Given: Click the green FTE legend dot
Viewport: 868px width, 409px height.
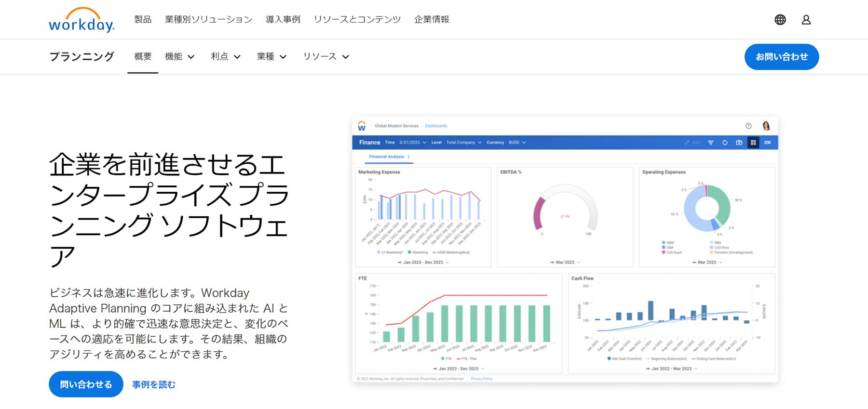Looking at the screenshot, I should coord(443,359).
